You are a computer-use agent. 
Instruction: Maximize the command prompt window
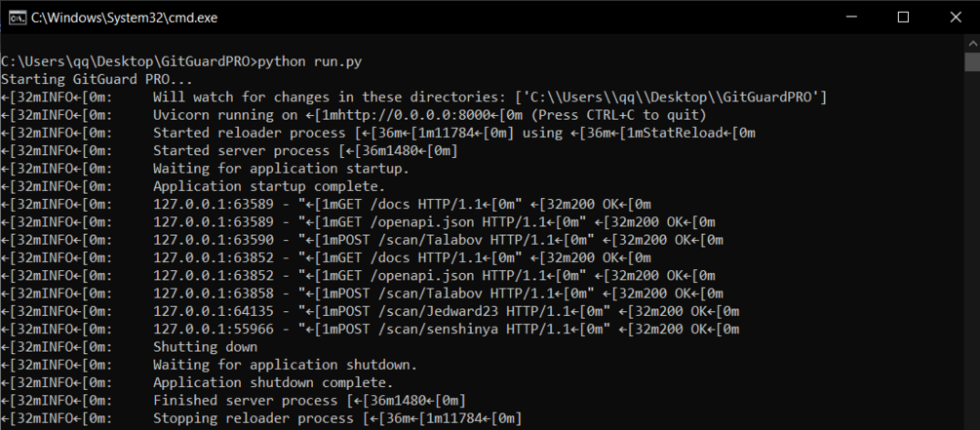click(903, 19)
